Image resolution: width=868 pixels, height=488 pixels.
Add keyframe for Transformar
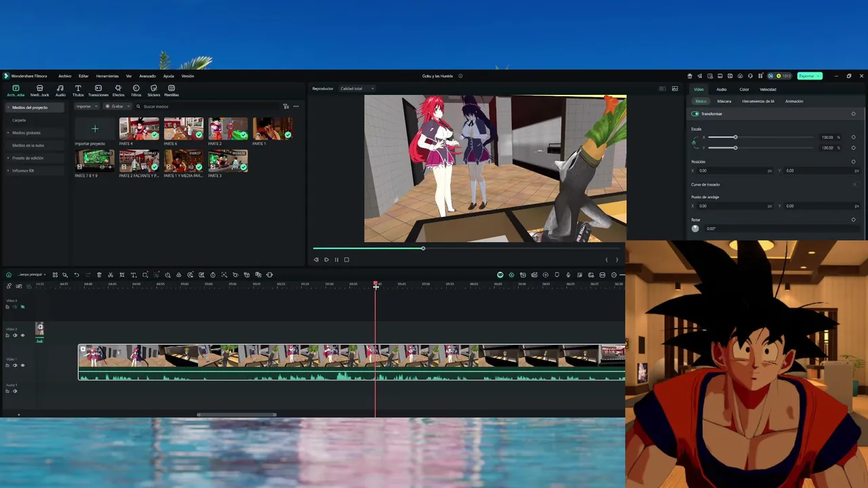pyautogui.click(x=853, y=114)
